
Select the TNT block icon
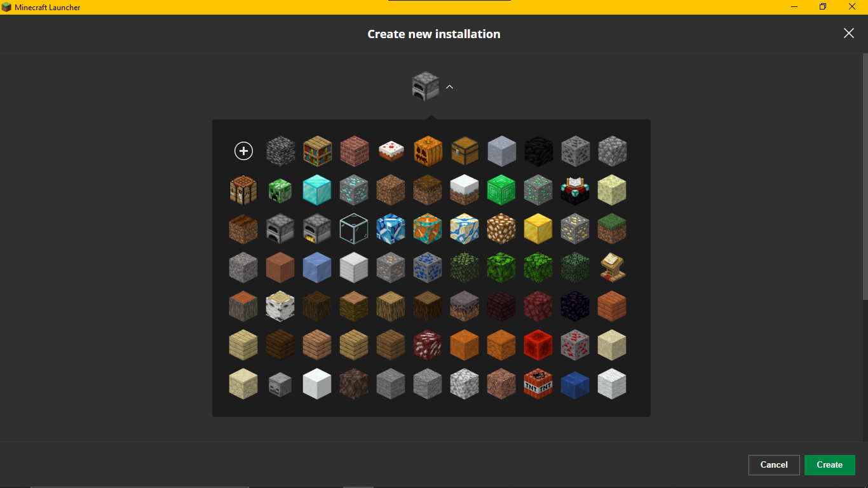pos(538,384)
